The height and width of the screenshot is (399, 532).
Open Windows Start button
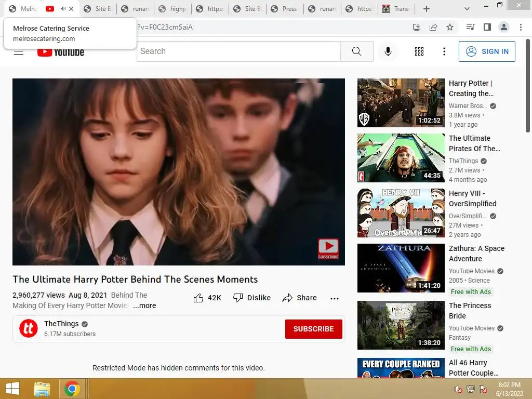point(12,389)
